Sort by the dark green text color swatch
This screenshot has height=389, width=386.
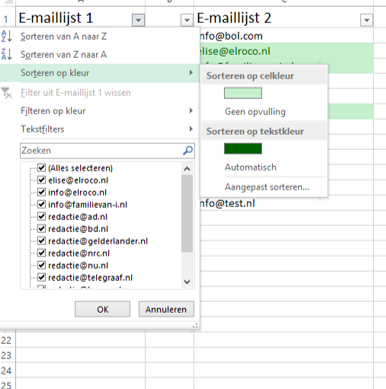tap(243, 149)
